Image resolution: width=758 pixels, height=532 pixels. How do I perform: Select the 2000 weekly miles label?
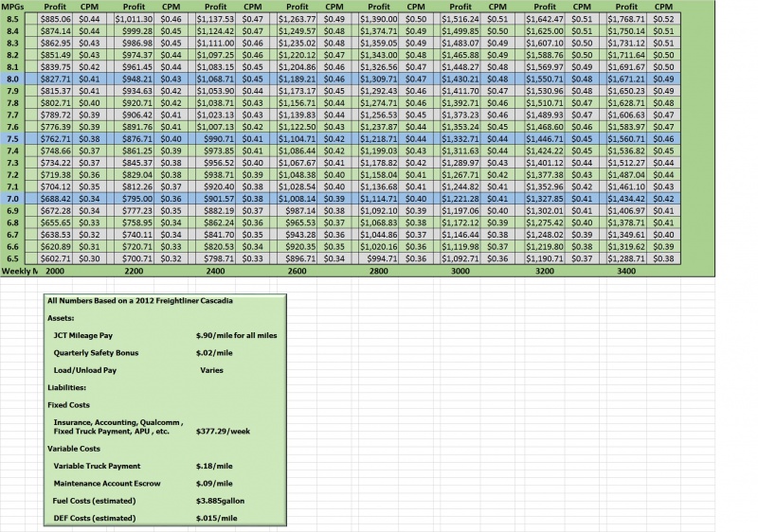click(x=55, y=271)
